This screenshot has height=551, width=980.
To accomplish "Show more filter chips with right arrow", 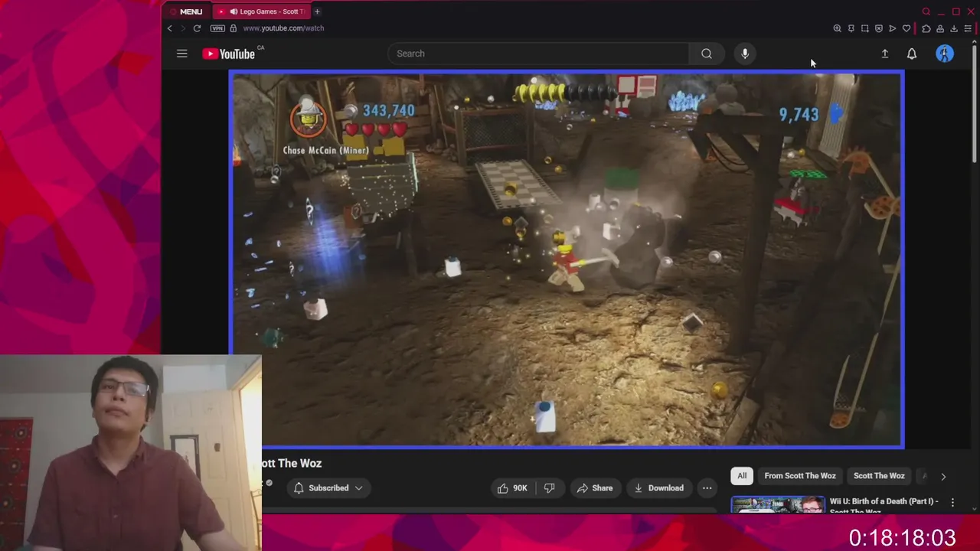I will click(943, 476).
